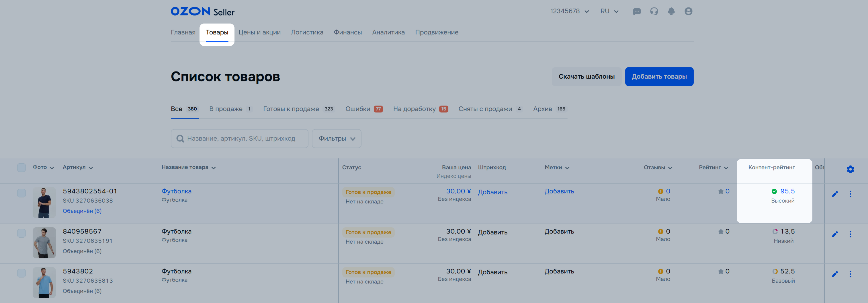Click pencil edit icon for product 5943802
The image size is (868, 303).
tap(835, 274)
